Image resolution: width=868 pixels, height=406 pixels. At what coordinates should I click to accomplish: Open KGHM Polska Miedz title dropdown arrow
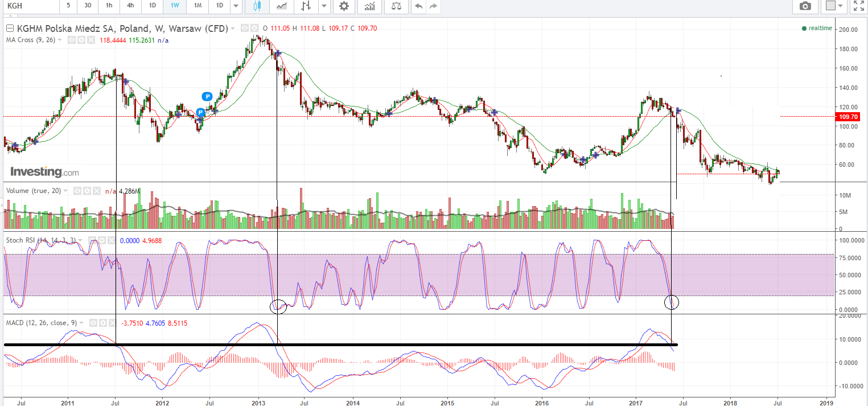233,28
